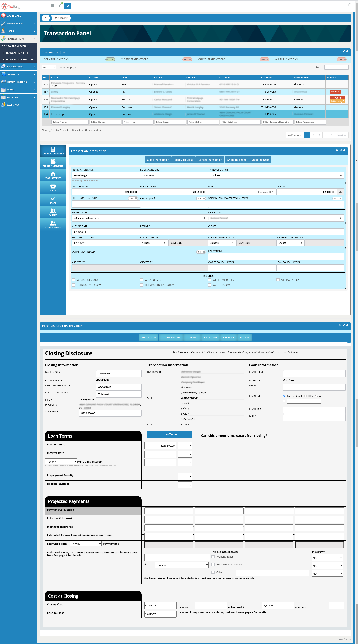Click the logout icon at top right

click(x=350, y=5)
